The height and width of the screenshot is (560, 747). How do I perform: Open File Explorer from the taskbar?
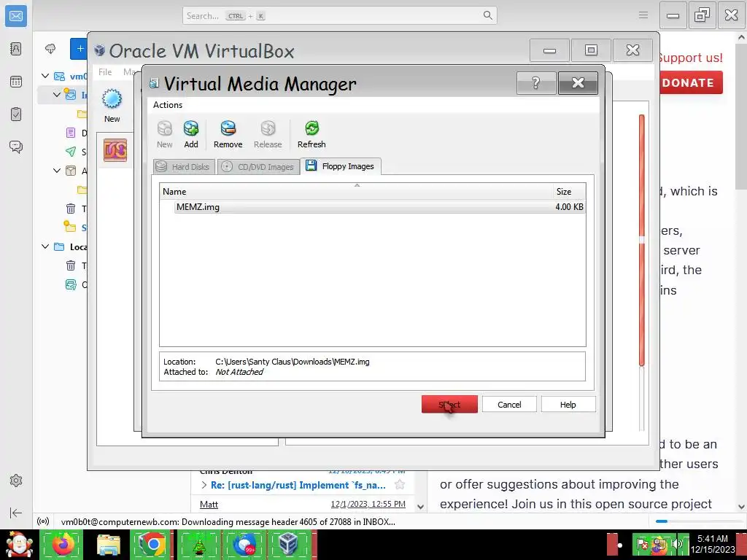[x=108, y=544]
